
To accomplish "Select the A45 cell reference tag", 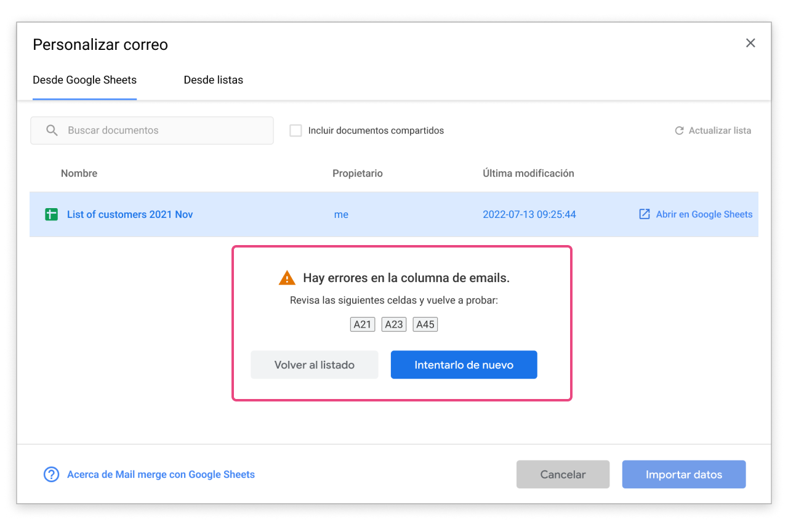I will (425, 324).
